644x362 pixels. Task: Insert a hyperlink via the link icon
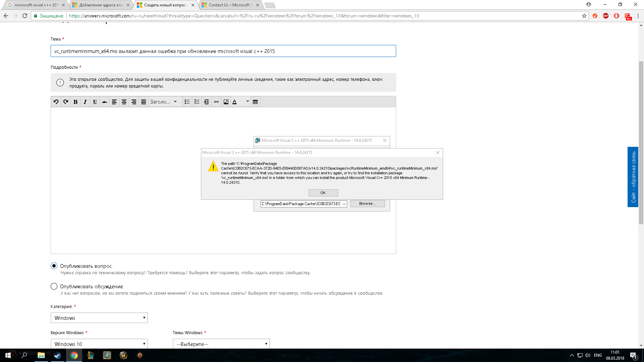(216, 102)
